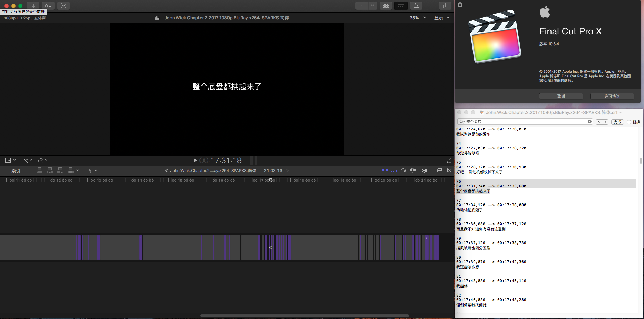Screen dimensions: 644x319
Task: Click the secondary display monitors icon
Action: coord(362,6)
